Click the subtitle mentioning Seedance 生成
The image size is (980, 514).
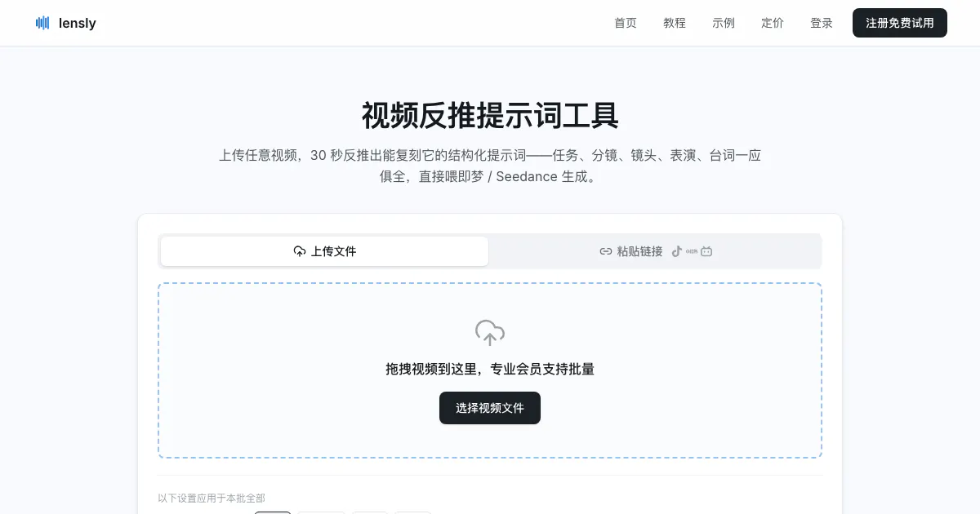(x=490, y=166)
